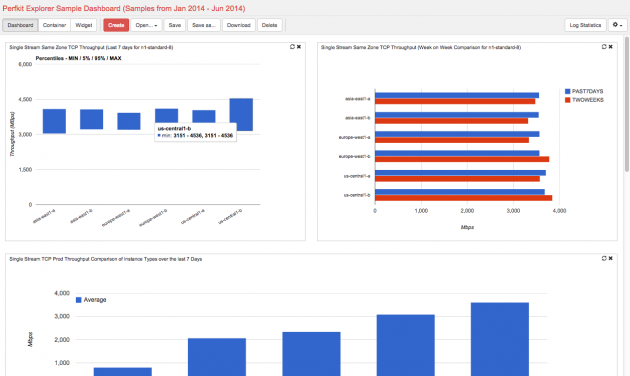Click the vertical page scrollbar
The image size is (630, 376).
pyautogui.click(x=627, y=104)
